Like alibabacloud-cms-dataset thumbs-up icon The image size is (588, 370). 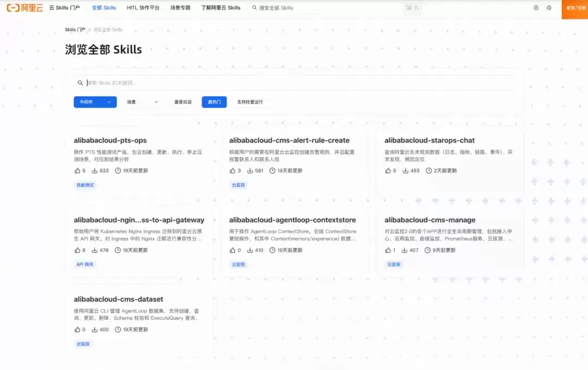(77, 330)
